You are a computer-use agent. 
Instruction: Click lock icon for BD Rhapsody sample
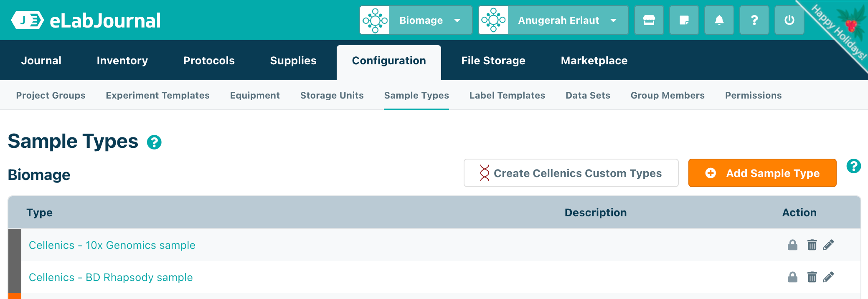click(x=792, y=277)
